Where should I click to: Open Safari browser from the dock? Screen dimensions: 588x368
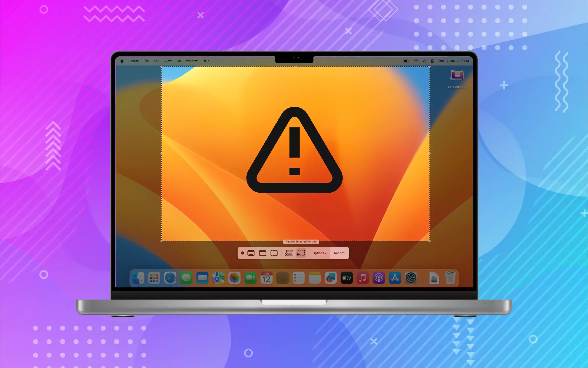coord(169,278)
